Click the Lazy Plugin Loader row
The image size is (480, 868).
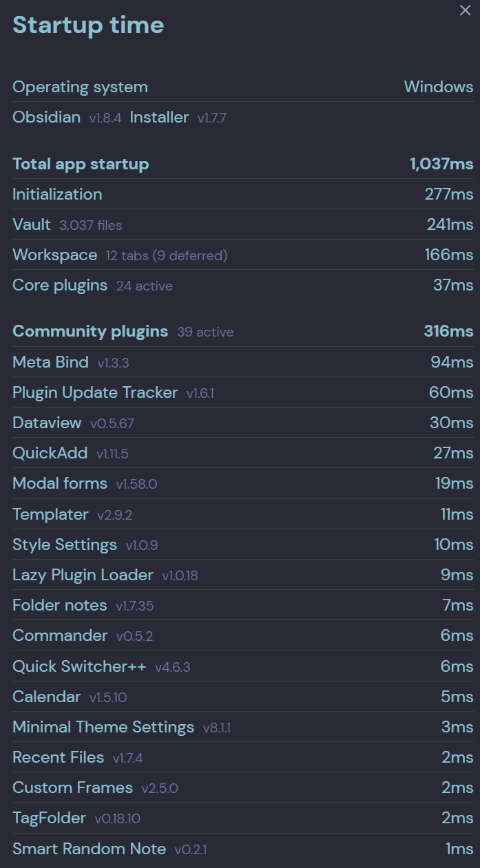(x=243, y=575)
